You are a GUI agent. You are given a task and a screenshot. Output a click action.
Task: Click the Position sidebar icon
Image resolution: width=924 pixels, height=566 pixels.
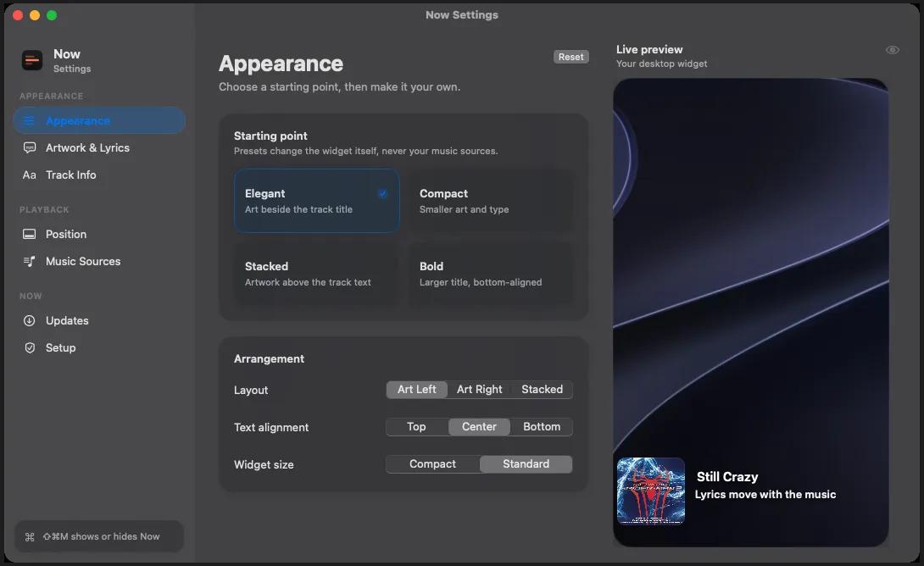click(29, 235)
